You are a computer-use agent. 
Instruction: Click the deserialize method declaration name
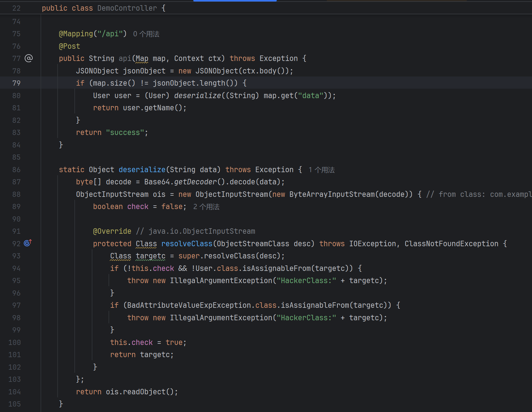coord(142,170)
